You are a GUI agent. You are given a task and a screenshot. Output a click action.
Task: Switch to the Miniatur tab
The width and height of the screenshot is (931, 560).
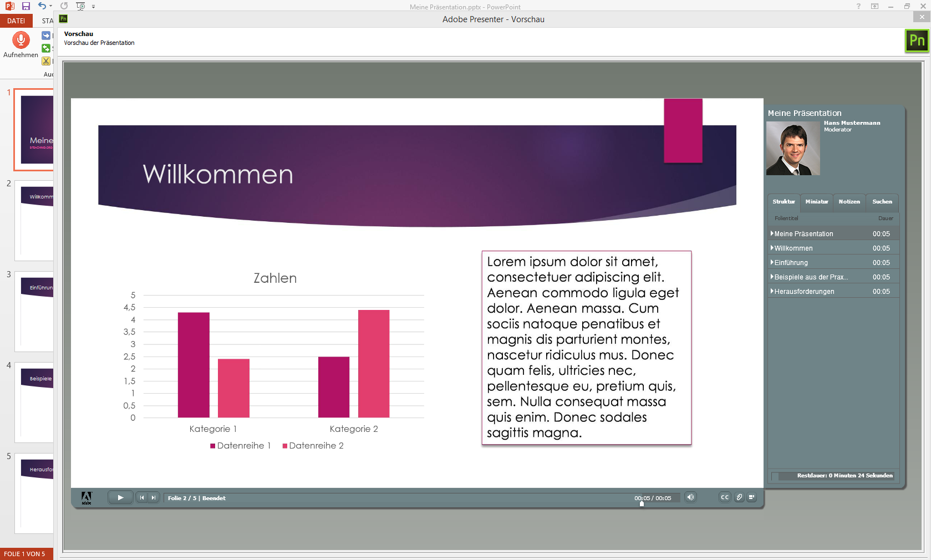[816, 202]
